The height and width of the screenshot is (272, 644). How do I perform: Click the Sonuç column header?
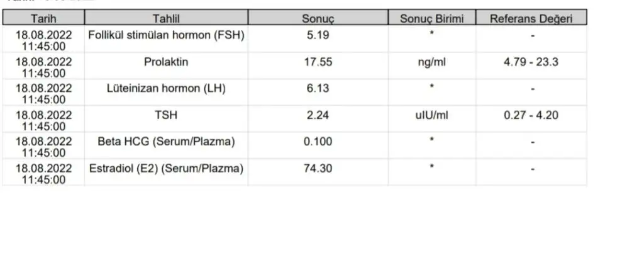coord(318,18)
